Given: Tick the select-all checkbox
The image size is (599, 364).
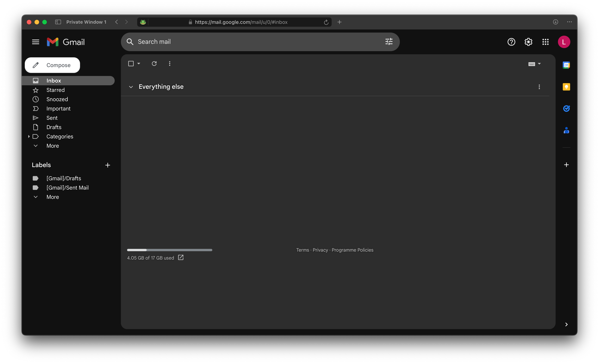Looking at the screenshot, I should coord(131,63).
